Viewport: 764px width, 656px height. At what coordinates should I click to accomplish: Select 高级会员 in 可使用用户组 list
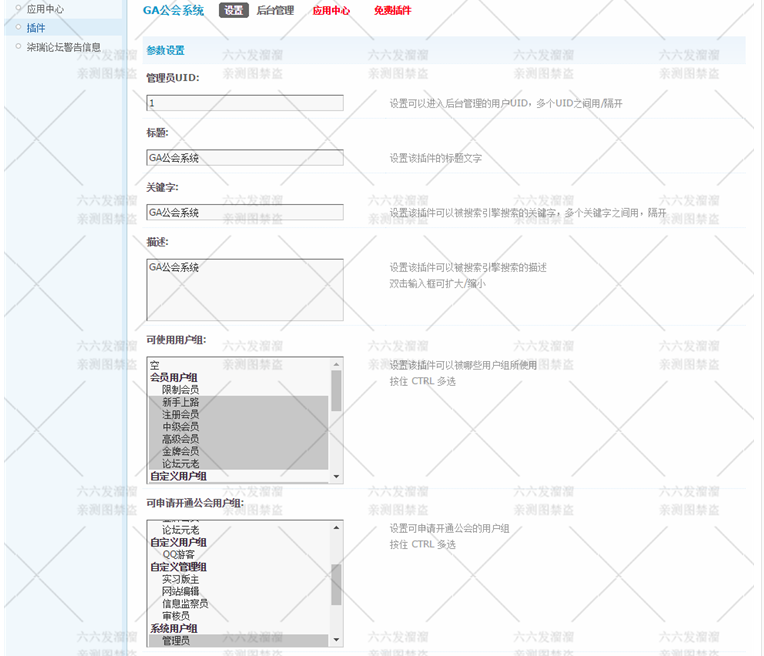click(239, 439)
